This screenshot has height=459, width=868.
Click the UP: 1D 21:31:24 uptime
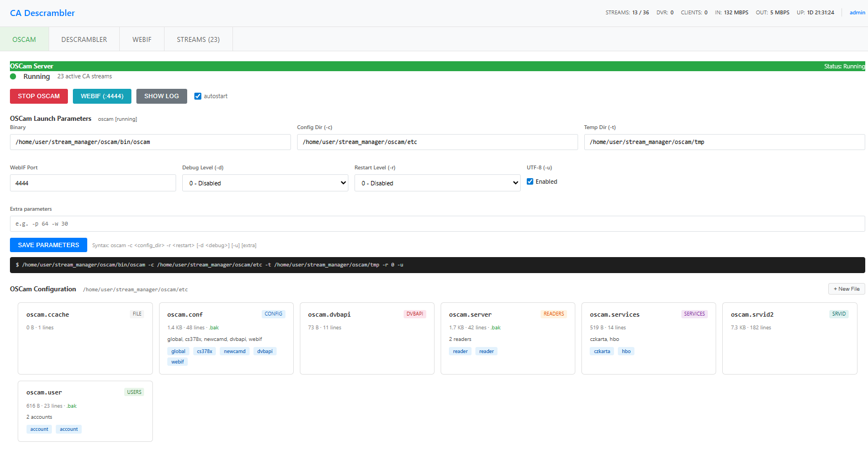(x=816, y=13)
